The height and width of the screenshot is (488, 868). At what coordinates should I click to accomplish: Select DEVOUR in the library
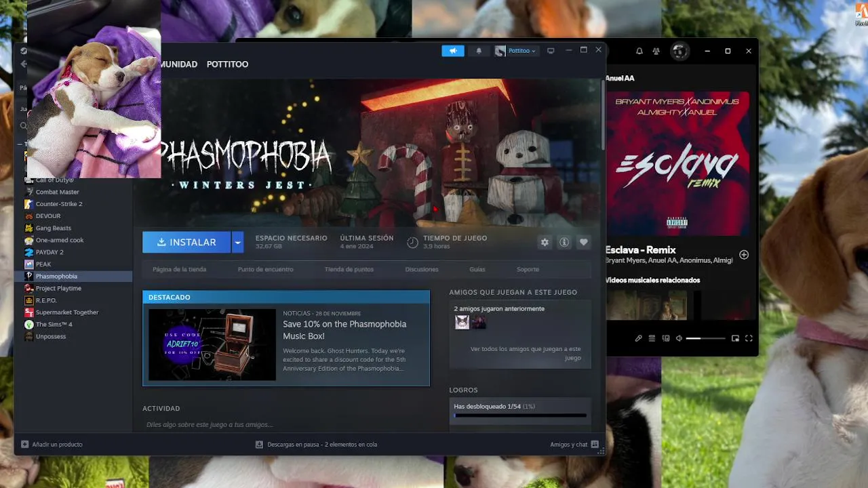click(73, 216)
